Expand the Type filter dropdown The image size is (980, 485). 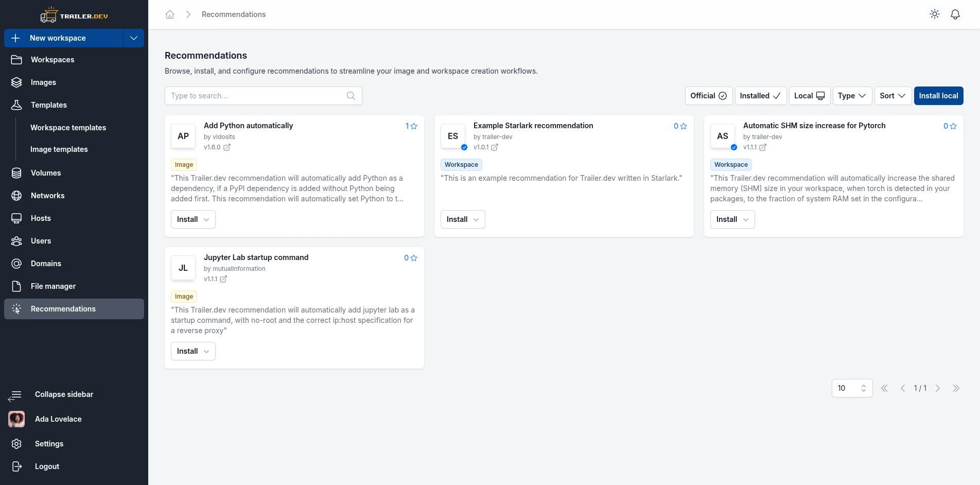pyautogui.click(x=852, y=96)
